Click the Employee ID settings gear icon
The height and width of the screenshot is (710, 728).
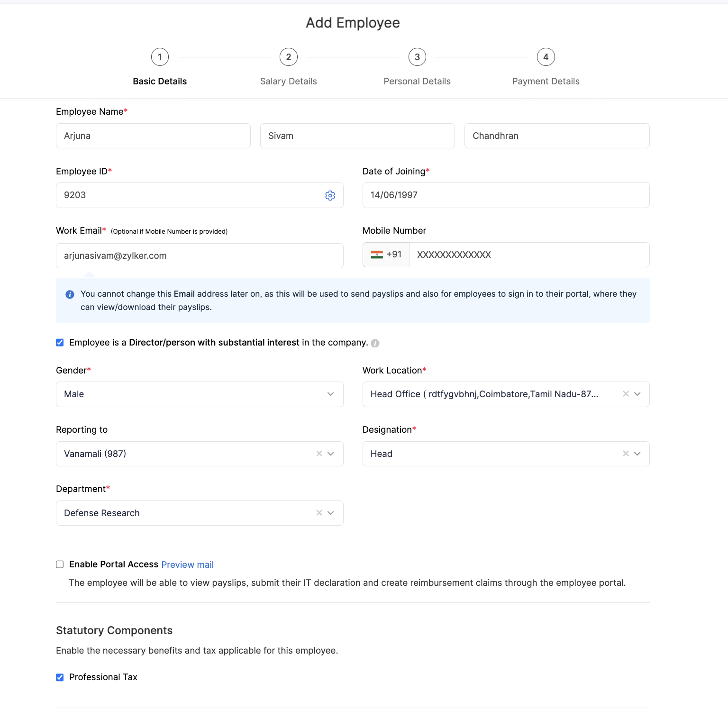click(330, 195)
